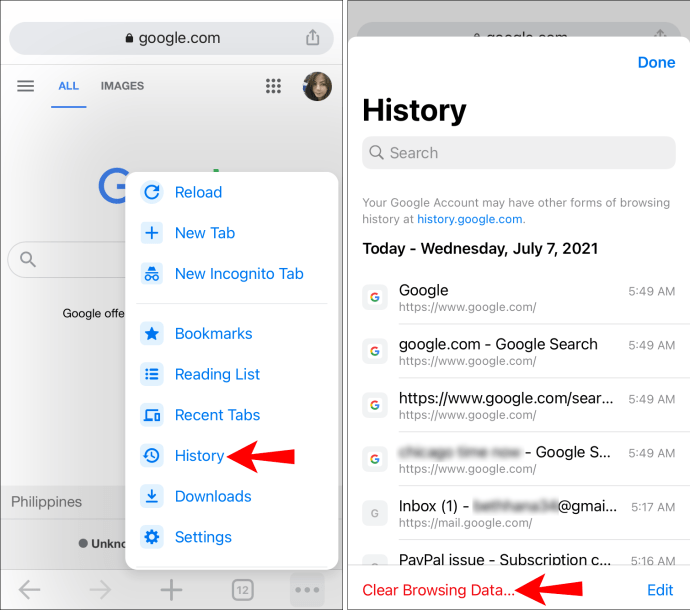This screenshot has height=610, width=690.
Task: Open the history.google.com link
Action: coord(470,219)
